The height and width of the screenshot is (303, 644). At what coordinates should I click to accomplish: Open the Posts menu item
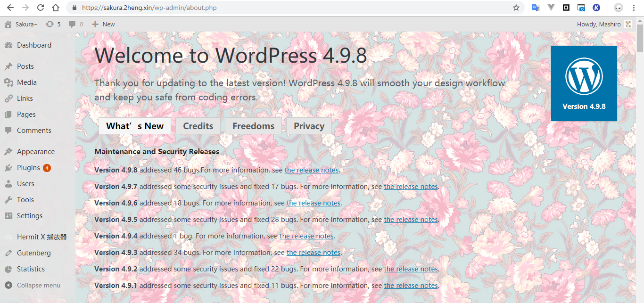point(38,66)
